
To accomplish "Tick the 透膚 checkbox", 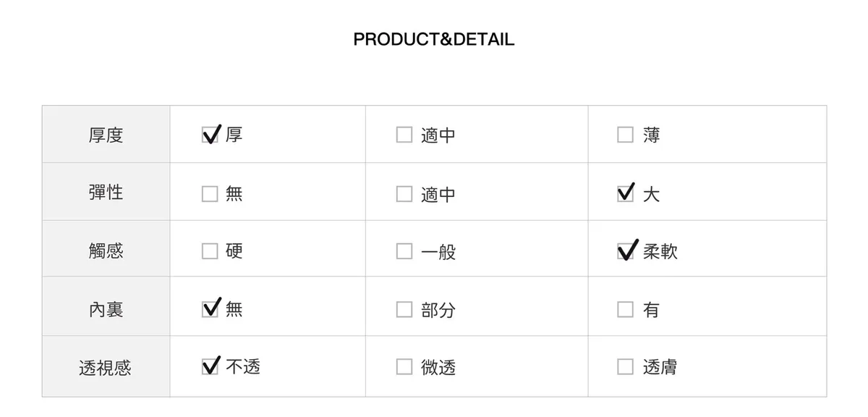I will 625,367.
